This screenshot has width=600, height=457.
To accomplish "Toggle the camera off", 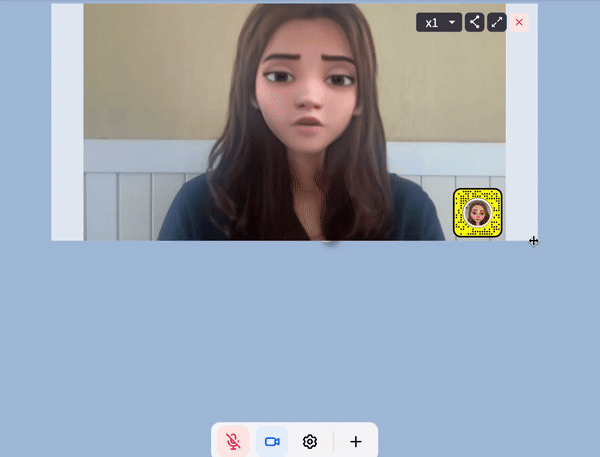I will [272, 441].
